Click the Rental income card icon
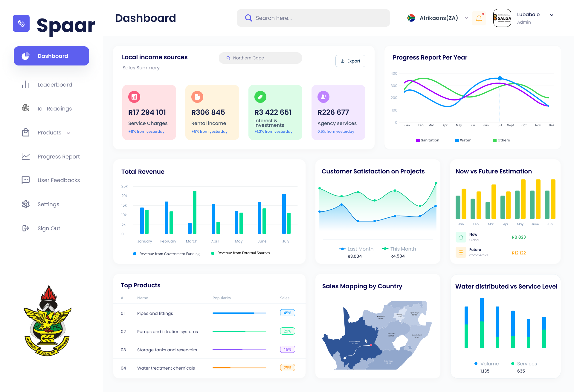 [x=197, y=97]
